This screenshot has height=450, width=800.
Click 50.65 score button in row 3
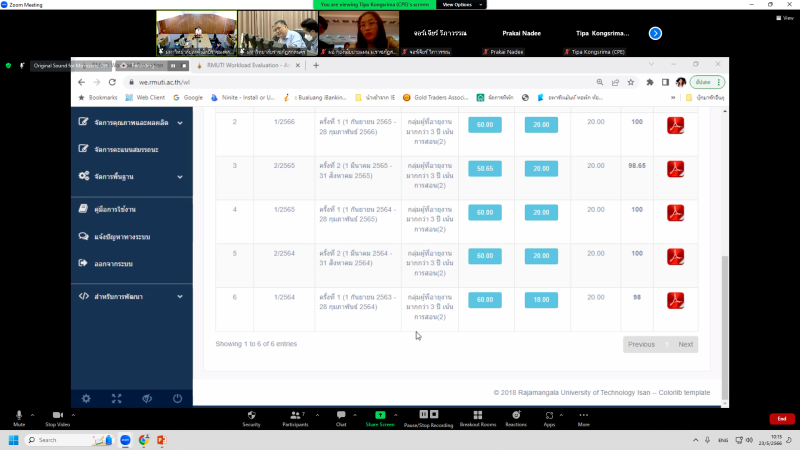(x=485, y=168)
